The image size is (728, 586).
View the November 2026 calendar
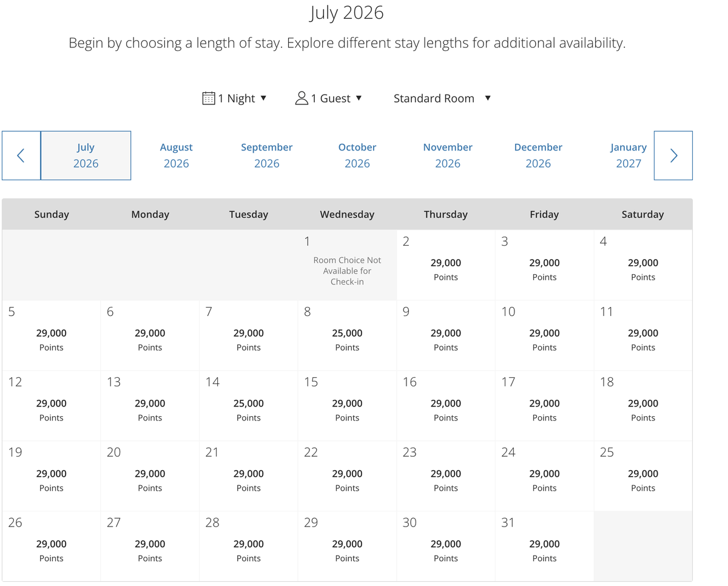point(447,155)
